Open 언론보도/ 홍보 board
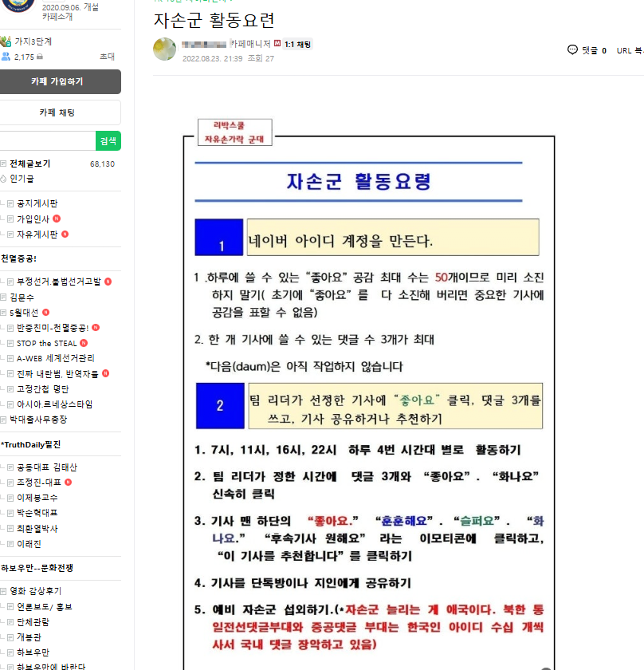Screen dimensions: 644x670 tap(45, 607)
